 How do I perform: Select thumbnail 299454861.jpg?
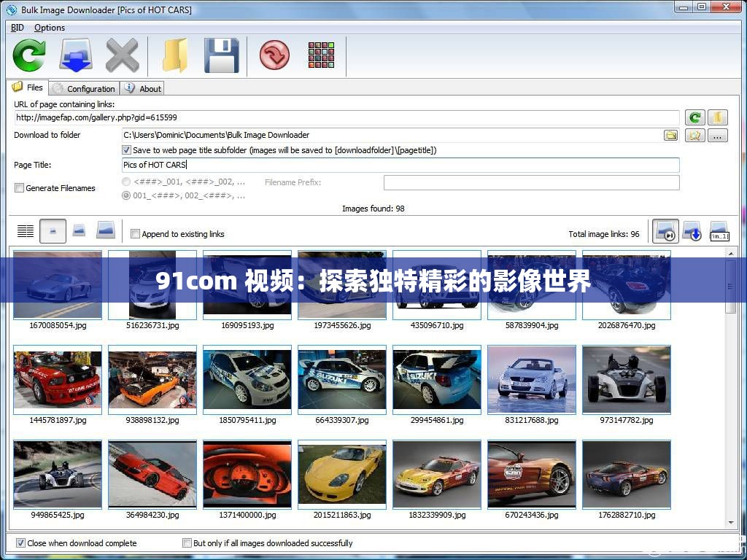click(x=436, y=379)
